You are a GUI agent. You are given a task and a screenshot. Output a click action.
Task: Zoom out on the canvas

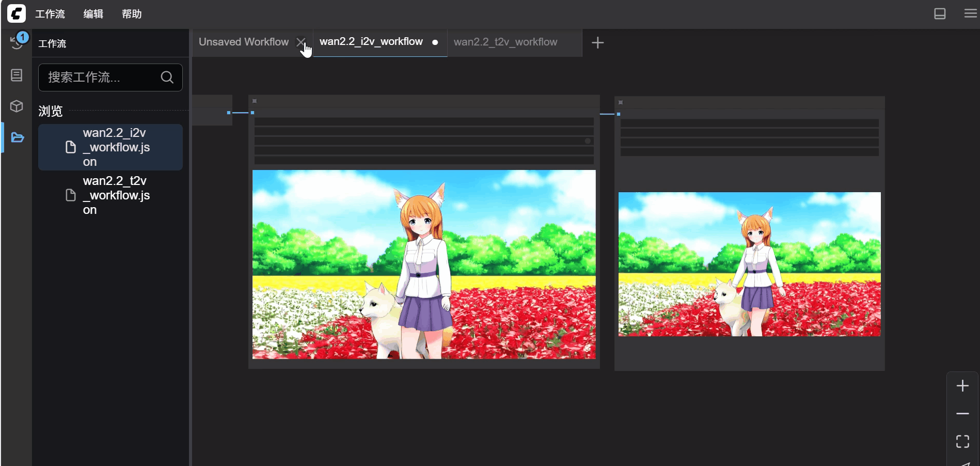pyautogui.click(x=962, y=414)
